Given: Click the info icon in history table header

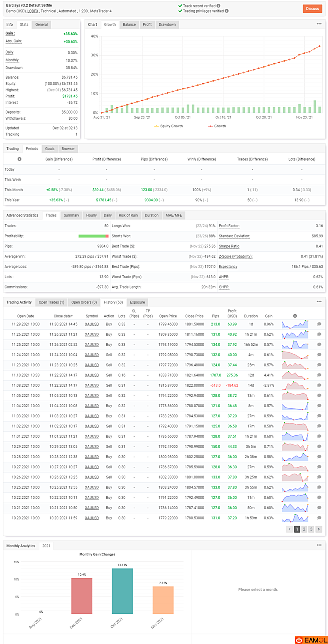Looking at the screenshot, I should point(295,316).
